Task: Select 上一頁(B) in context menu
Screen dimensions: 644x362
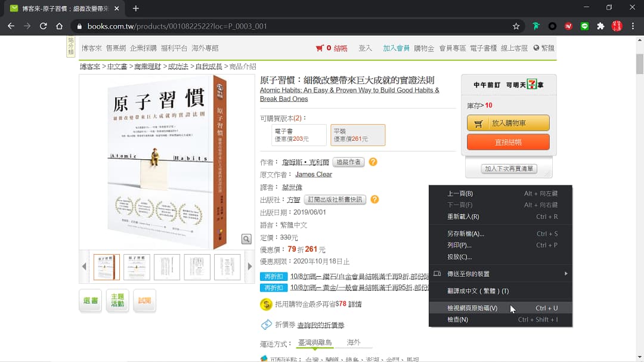Action: (500, 194)
